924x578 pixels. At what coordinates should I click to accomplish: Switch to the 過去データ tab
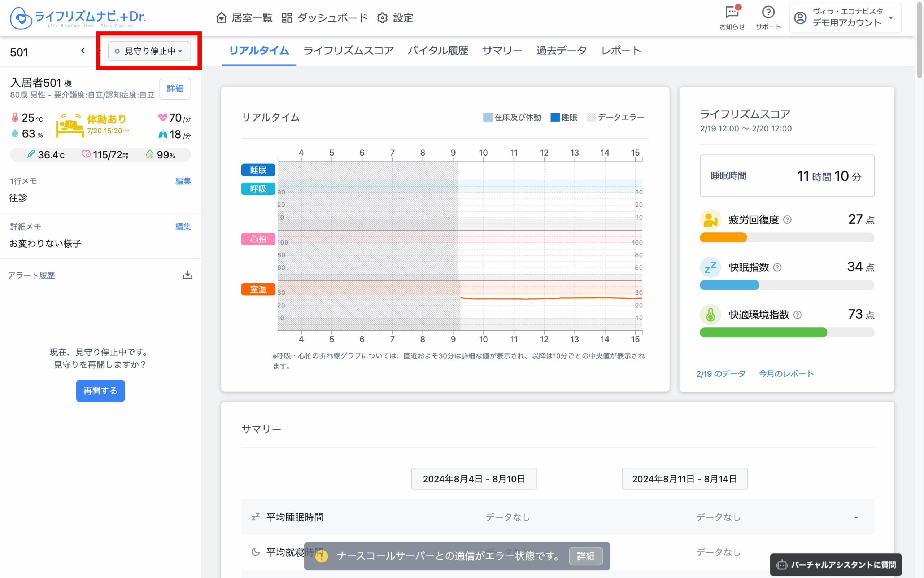[x=561, y=51]
